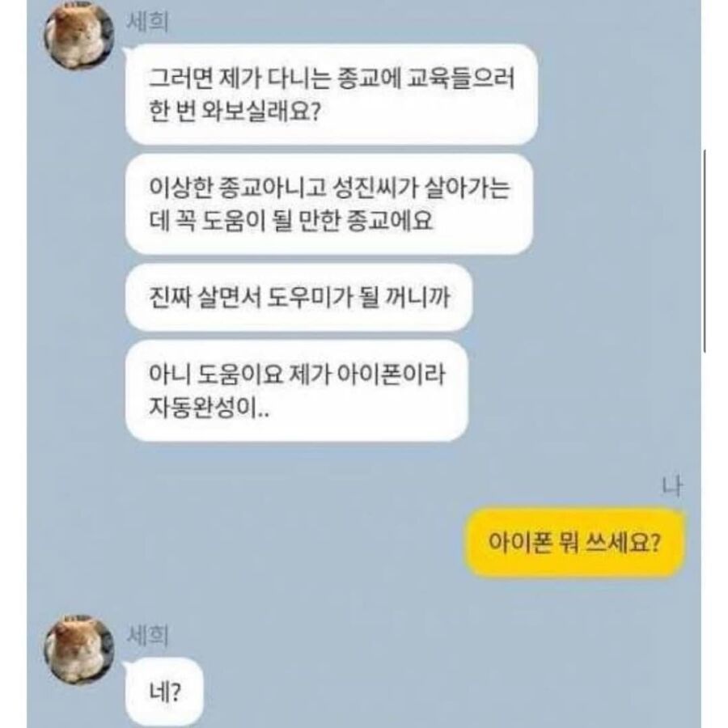Screen dimensions: 728x728
Task: Select the line "한 번 와보실래요?"
Action: point(235,112)
